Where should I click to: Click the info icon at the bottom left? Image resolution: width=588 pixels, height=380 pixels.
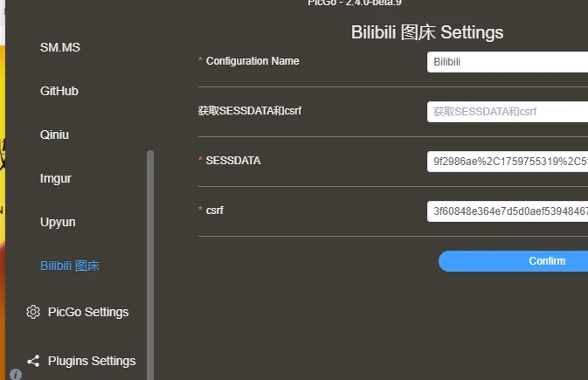(16, 374)
